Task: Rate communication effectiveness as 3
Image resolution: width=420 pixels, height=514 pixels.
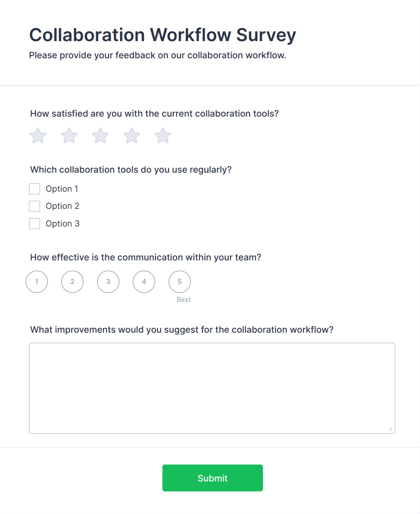Action: tap(108, 281)
